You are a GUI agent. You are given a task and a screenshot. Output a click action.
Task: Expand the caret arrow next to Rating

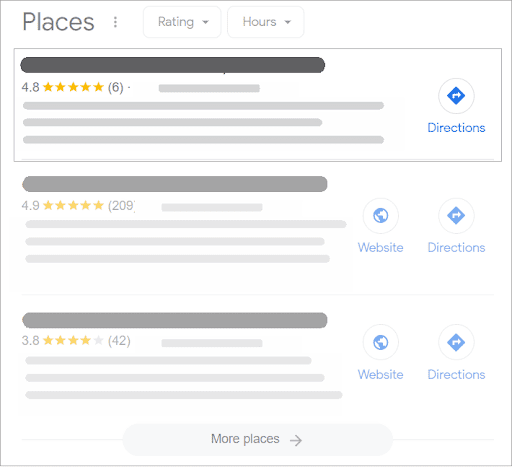click(205, 22)
